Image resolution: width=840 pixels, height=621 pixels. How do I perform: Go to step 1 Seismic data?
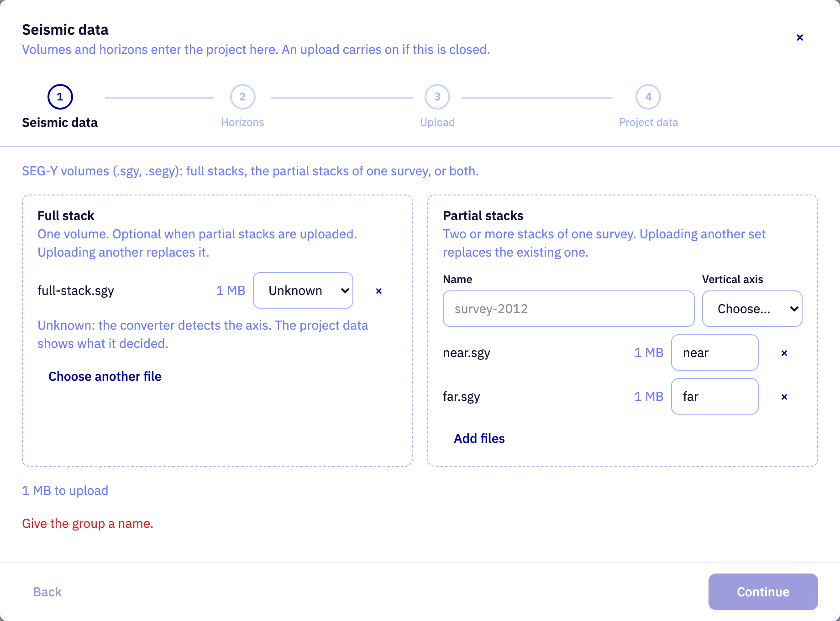[60, 107]
